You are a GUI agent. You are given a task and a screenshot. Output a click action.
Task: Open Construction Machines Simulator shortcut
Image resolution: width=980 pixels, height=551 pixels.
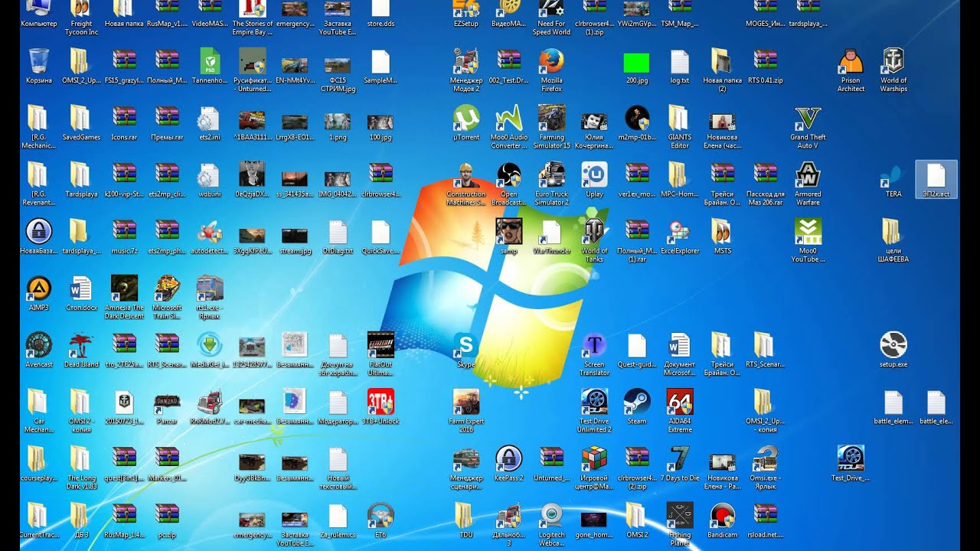coord(465,184)
